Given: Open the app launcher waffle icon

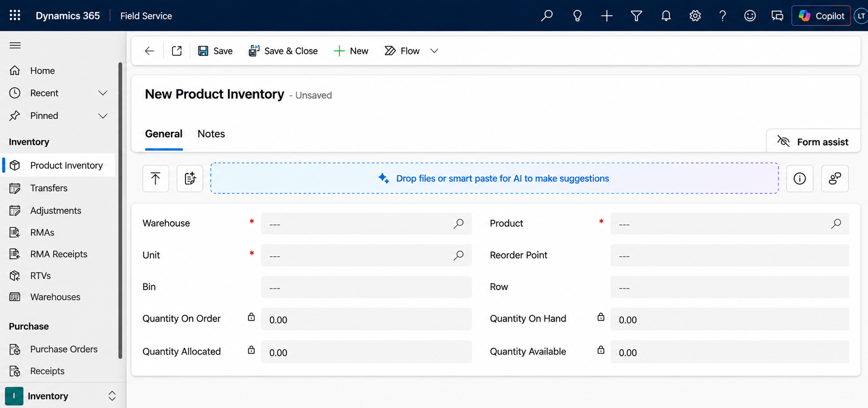Looking at the screenshot, I should pyautogui.click(x=15, y=15).
